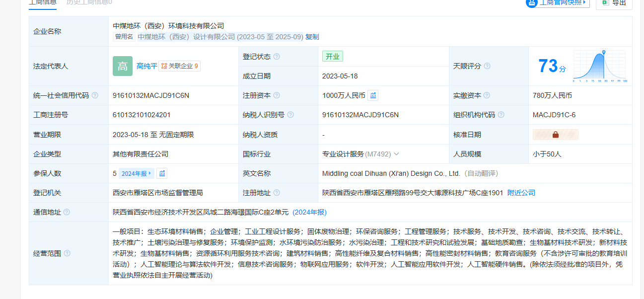Click the help icon next to 统一社会信用代码
Image resolution: width=644 pixels, height=299 pixels.
coord(95,95)
